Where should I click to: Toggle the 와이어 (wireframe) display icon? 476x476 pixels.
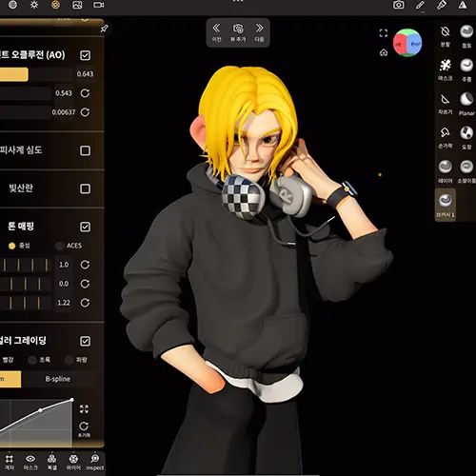pyautogui.click(x=73, y=462)
